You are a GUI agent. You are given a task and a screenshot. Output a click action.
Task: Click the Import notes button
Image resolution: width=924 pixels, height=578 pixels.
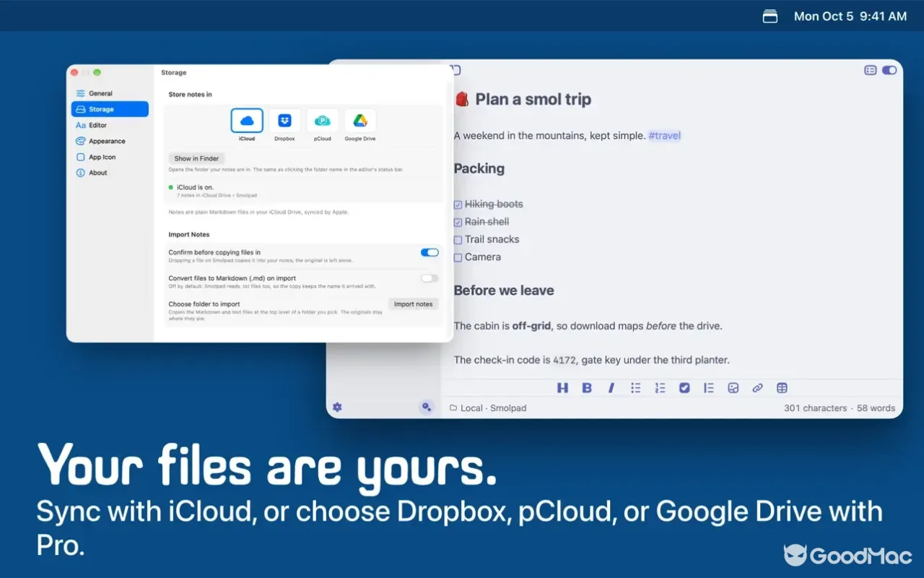coord(413,304)
